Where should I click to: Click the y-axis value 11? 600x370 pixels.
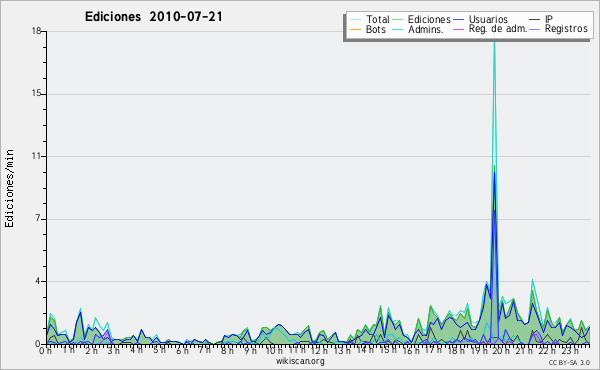pyautogui.click(x=36, y=156)
